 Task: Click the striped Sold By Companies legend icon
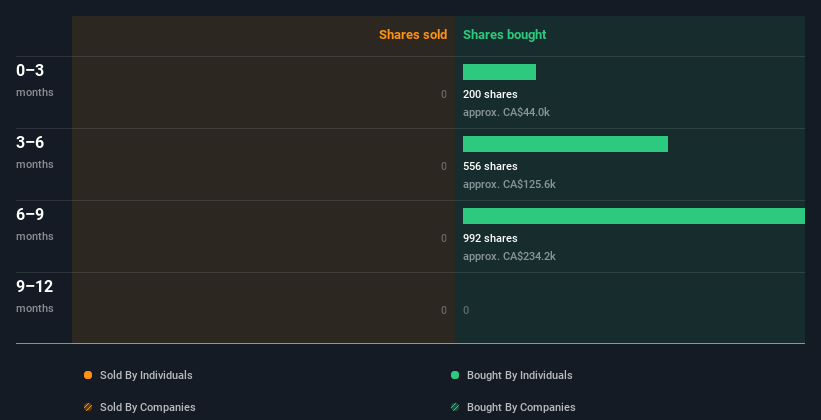click(88, 407)
